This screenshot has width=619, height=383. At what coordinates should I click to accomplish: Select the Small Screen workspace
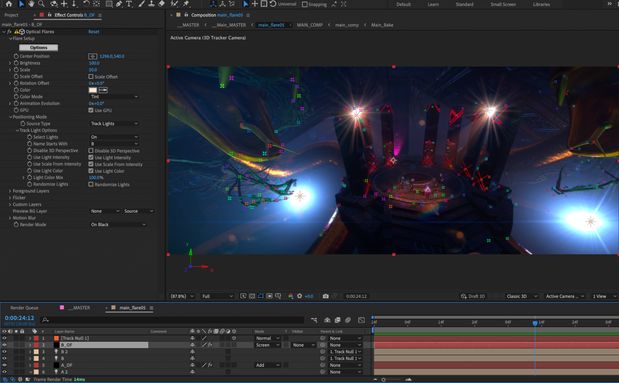[503, 4]
